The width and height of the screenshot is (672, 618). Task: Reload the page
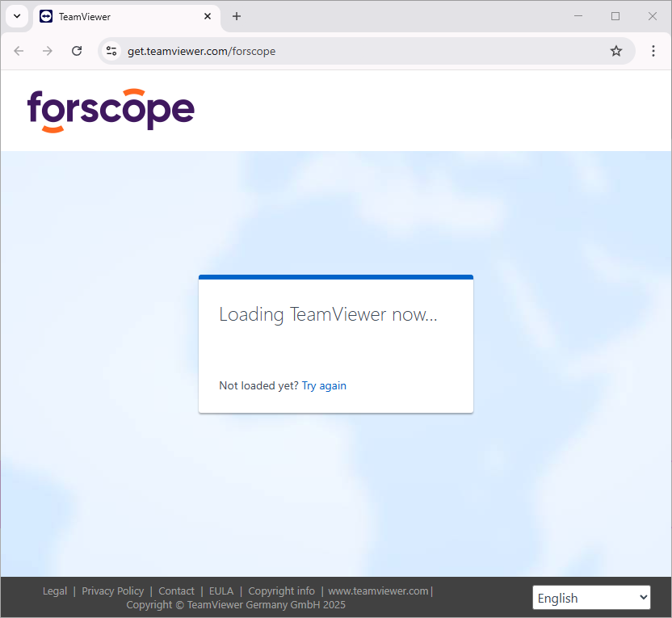click(77, 51)
